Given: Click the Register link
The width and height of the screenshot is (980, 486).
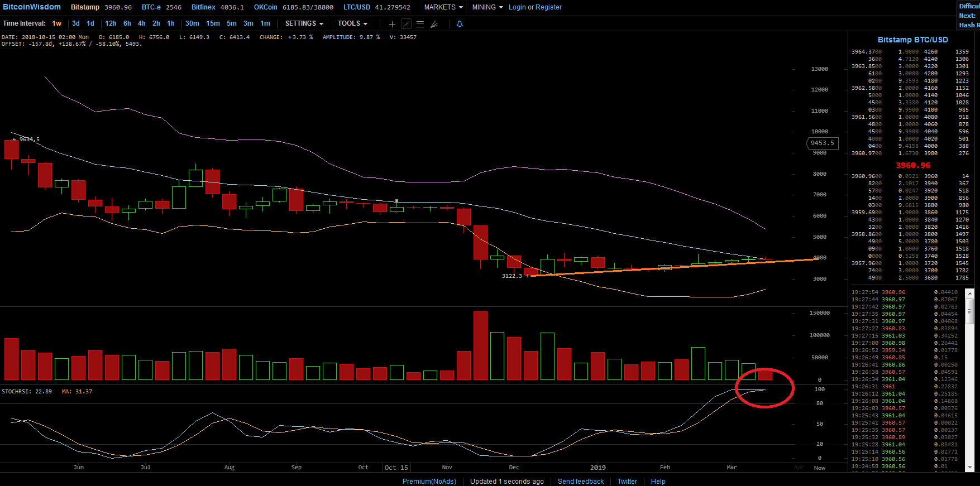Looking at the screenshot, I should coord(548,7).
